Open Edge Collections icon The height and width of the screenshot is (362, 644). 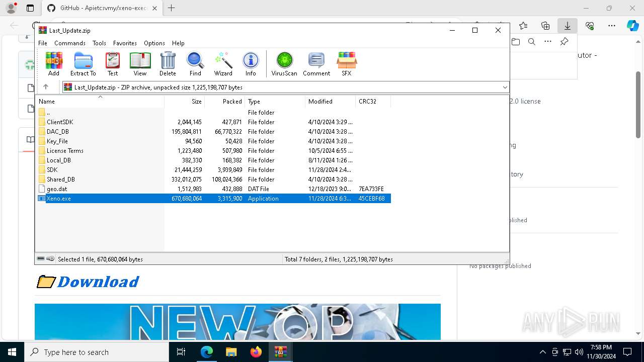click(x=545, y=26)
